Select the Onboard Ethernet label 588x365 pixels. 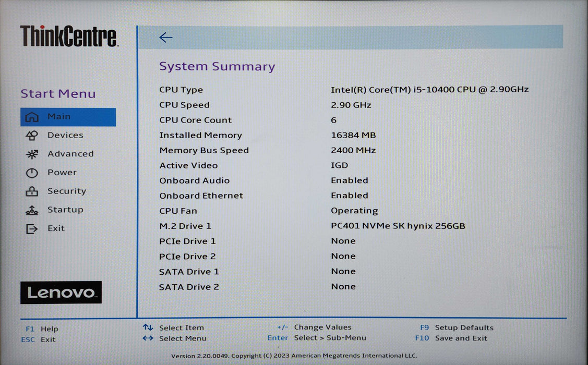(201, 196)
